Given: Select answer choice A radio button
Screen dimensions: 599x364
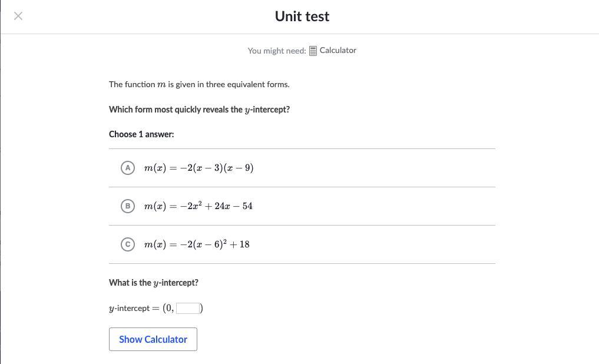Looking at the screenshot, I should coord(127,168).
